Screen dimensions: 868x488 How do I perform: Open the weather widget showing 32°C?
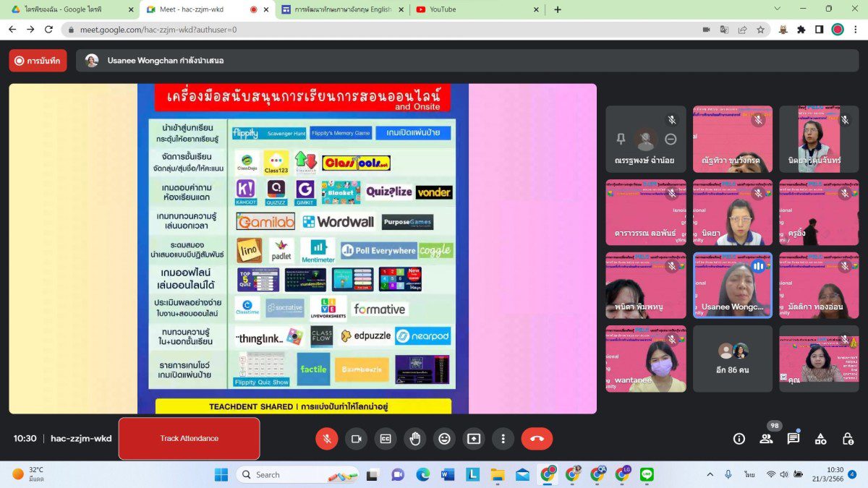coord(29,474)
